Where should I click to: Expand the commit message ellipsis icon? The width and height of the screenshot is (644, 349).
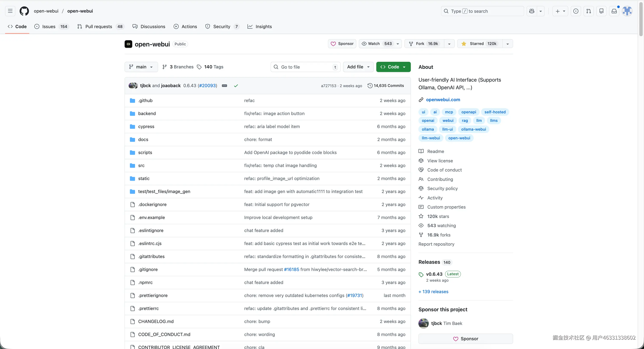pyautogui.click(x=224, y=86)
